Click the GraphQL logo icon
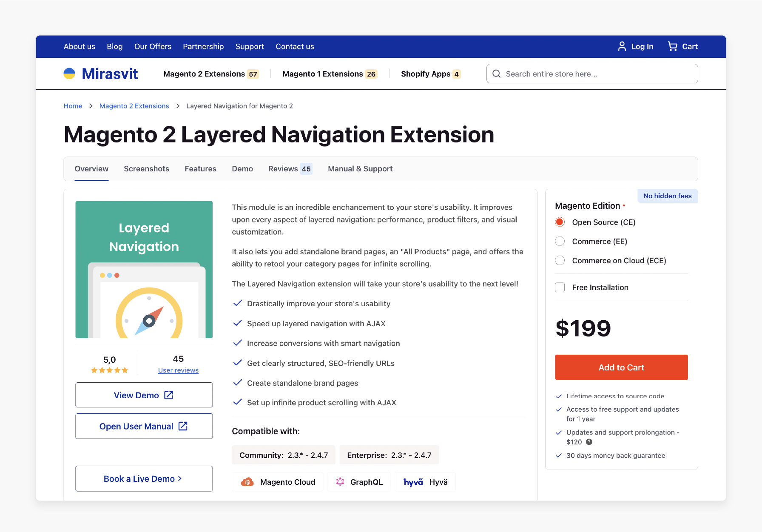 [340, 482]
